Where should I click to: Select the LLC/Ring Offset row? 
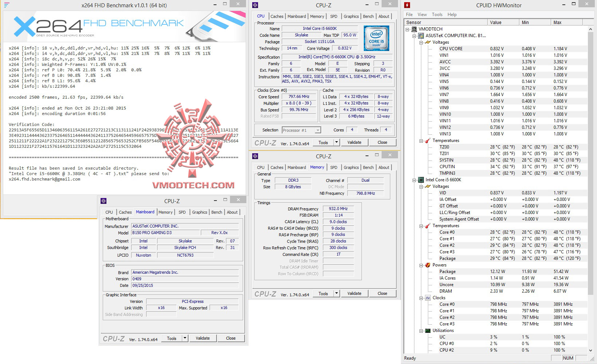[496, 213]
